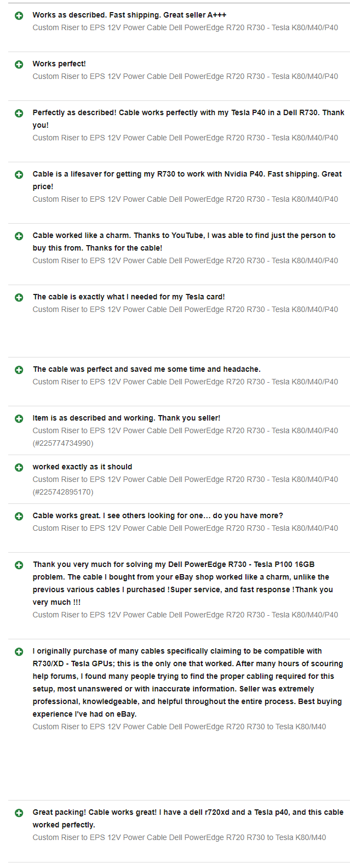Click green plus icon for "do you have more?" review

point(19,517)
